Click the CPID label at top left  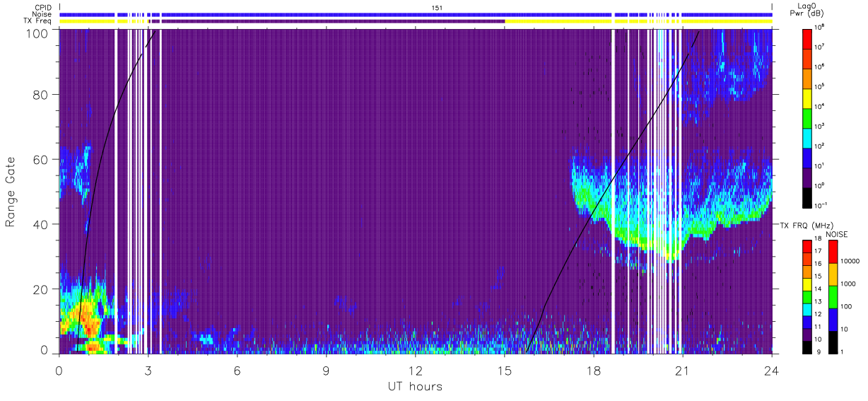click(x=42, y=8)
